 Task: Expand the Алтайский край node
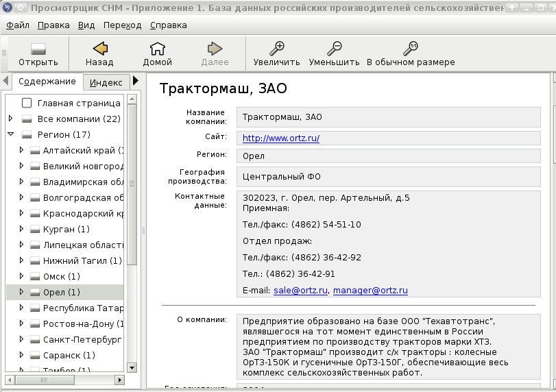[21, 150]
